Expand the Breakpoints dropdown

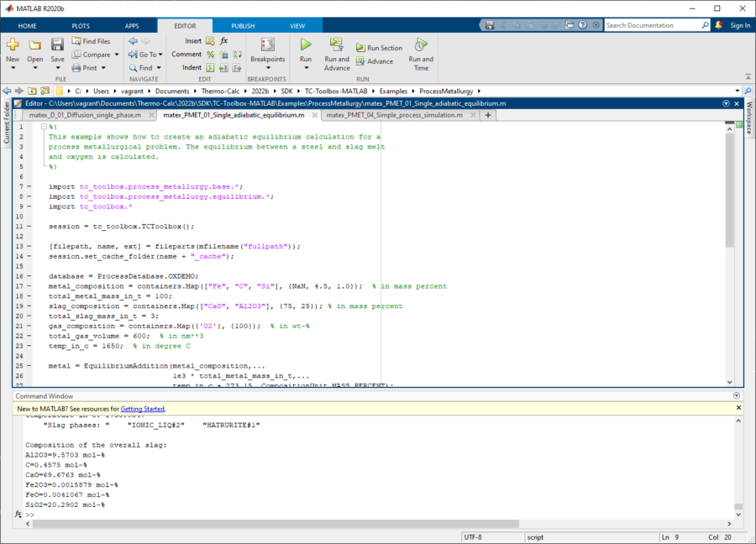click(x=268, y=68)
